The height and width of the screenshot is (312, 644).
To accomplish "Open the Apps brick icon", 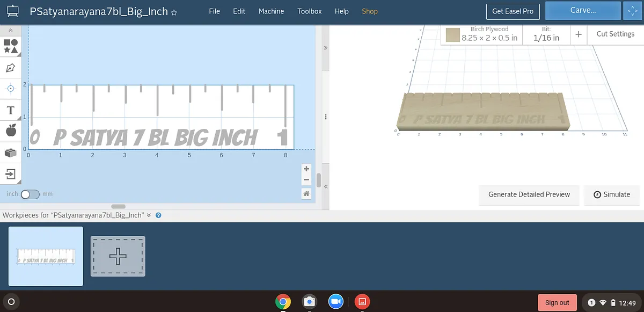I will pos(10,153).
